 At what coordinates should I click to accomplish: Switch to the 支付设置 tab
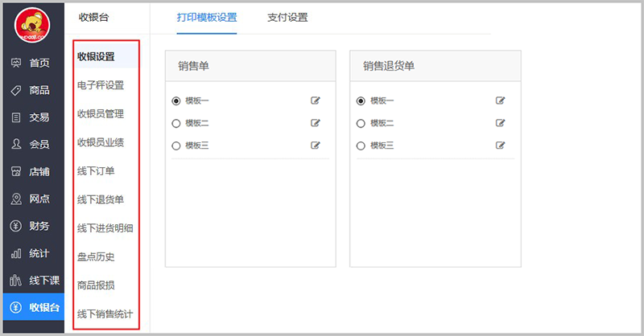(x=287, y=17)
